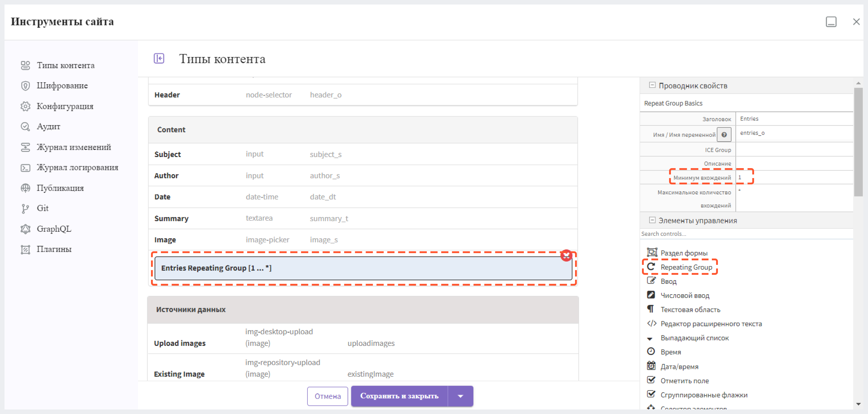868x414 pixels.
Task: Click the Типы контента sidebar icon
Action: 25,65
